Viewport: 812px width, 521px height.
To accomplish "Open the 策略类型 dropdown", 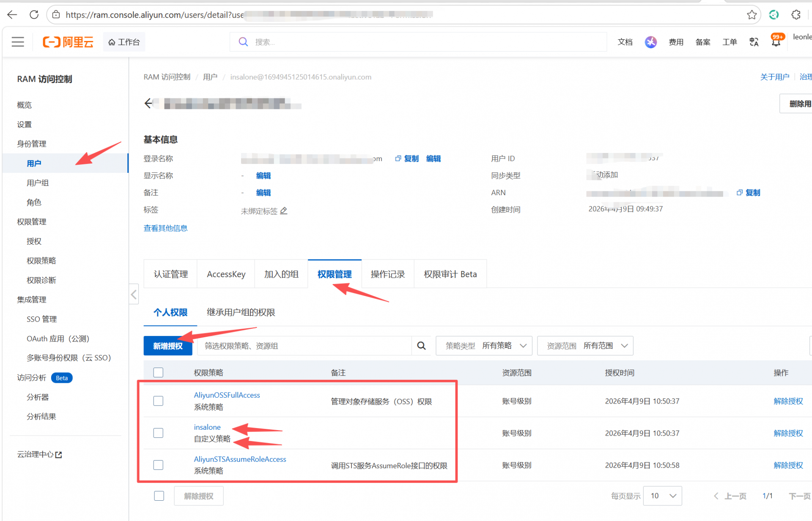I will 484,346.
